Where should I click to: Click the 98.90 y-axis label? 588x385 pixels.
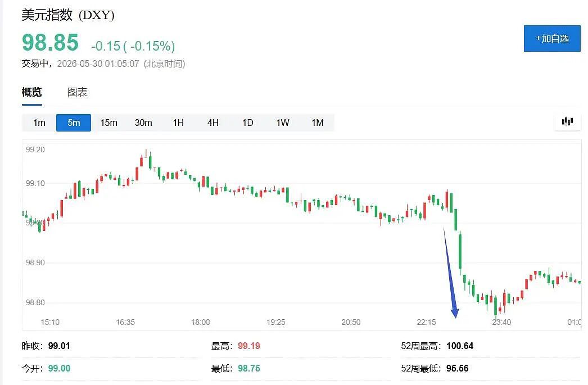35,262
